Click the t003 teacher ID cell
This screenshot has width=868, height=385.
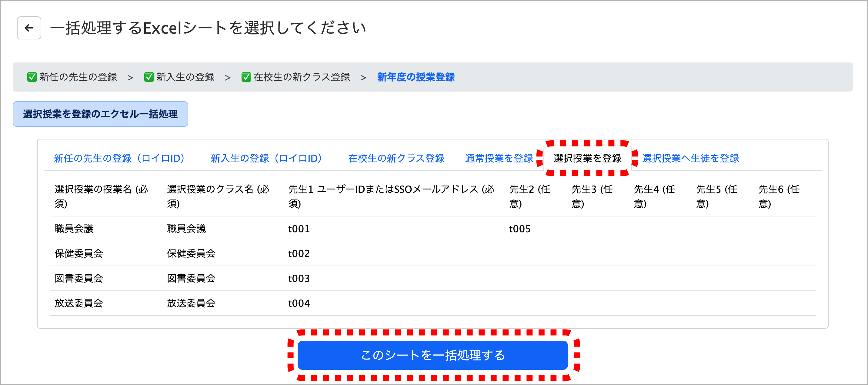point(299,279)
